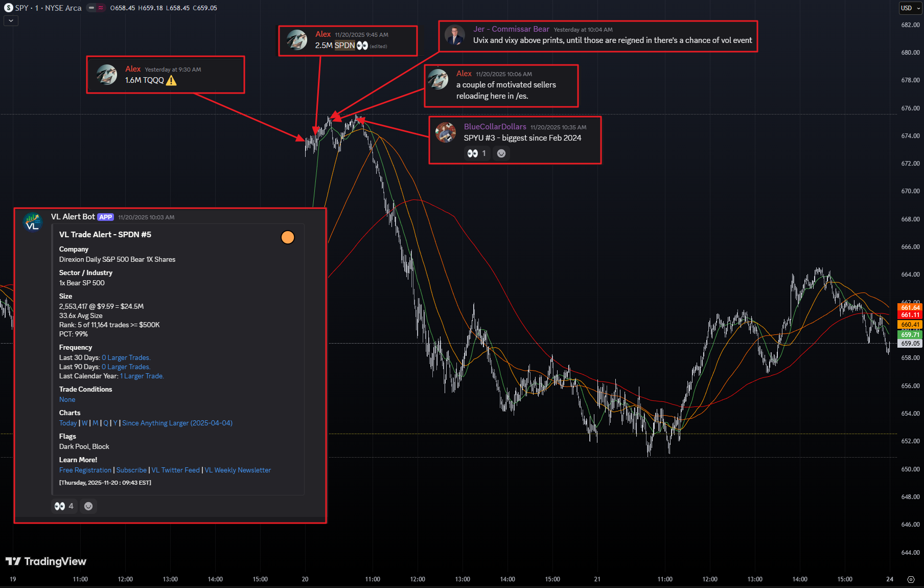Click the BlueCollarDollars username

click(495, 127)
